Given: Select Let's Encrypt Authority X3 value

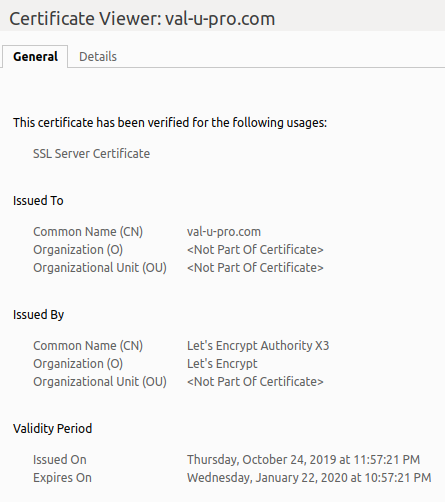Looking at the screenshot, I should click(x=258, y=346).
